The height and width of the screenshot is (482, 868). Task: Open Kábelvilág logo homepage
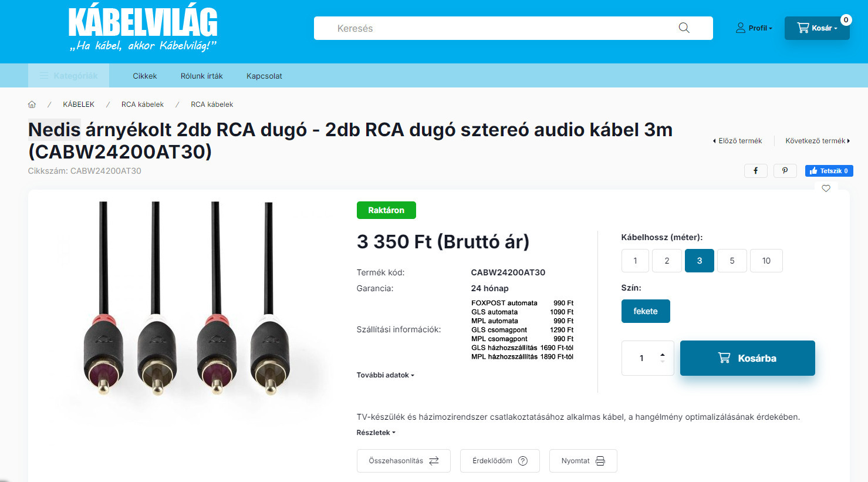point(143,30)
